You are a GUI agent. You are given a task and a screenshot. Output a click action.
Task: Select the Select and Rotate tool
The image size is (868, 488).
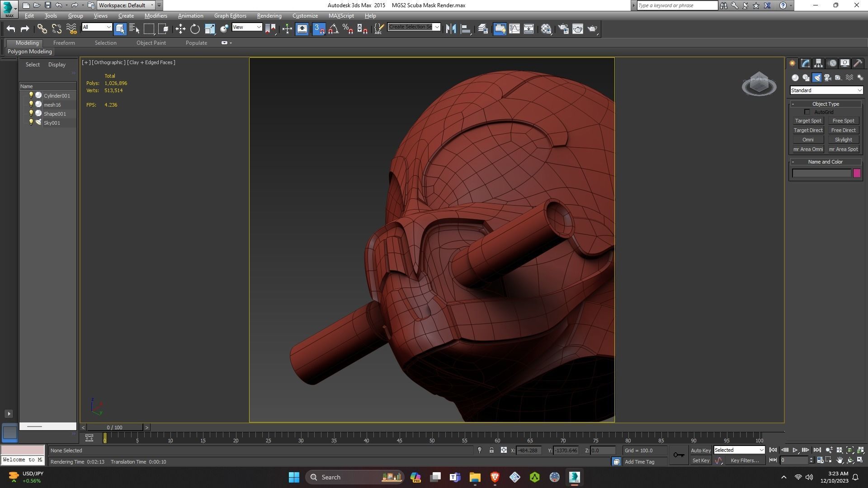195,29
